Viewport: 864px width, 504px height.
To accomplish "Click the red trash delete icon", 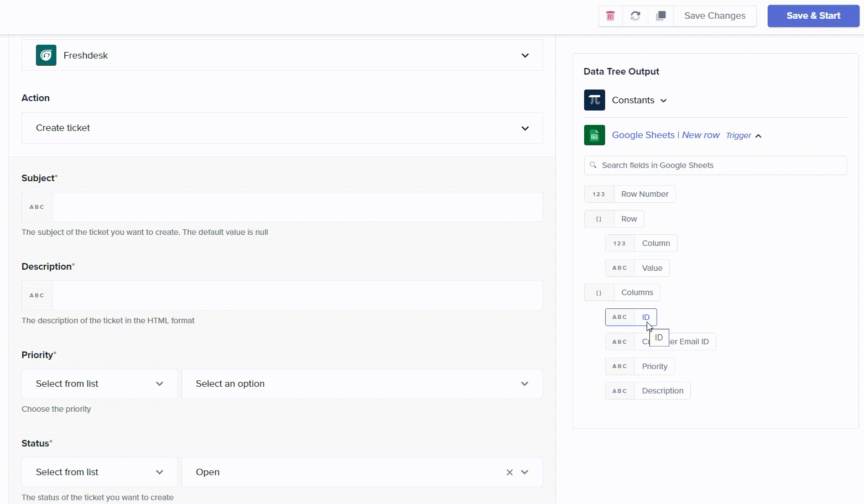I will pyautogui.click(x=610, y=15).
